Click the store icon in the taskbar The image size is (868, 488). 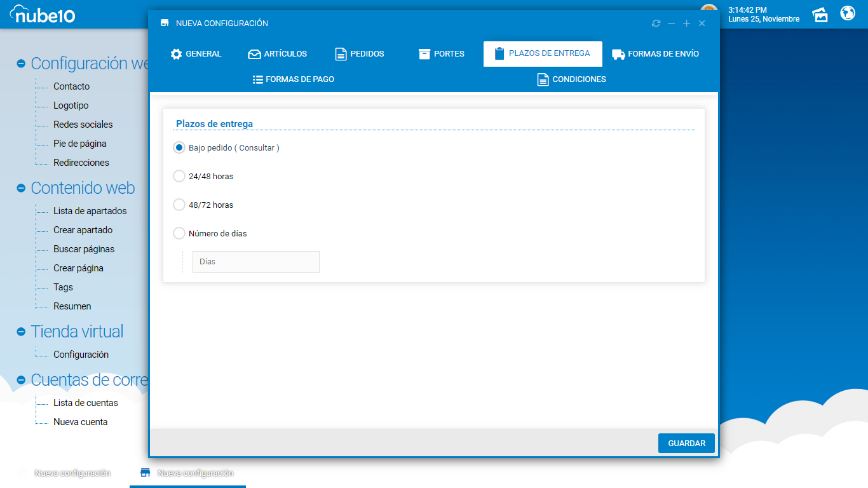[146, 473]
